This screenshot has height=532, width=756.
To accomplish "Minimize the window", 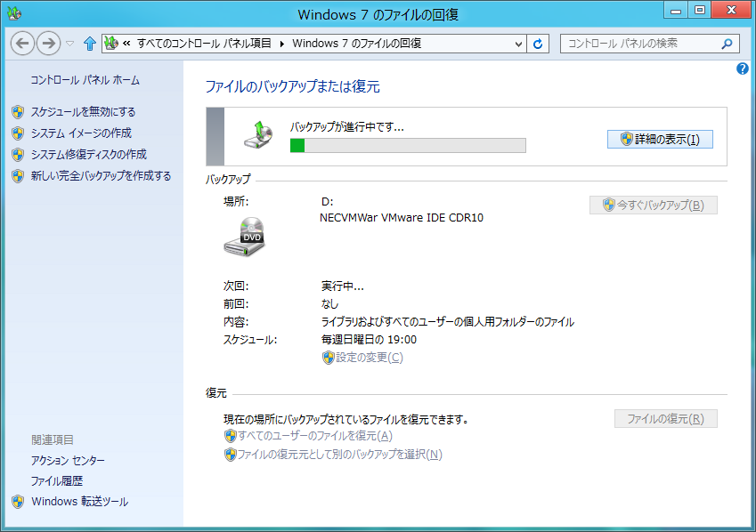I will pos(676,10).
